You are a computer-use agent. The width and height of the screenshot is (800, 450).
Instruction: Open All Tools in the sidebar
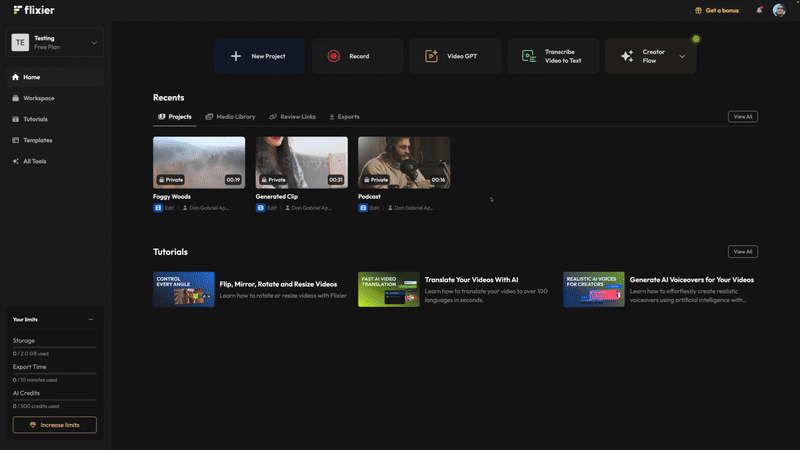tap(34, 161)
